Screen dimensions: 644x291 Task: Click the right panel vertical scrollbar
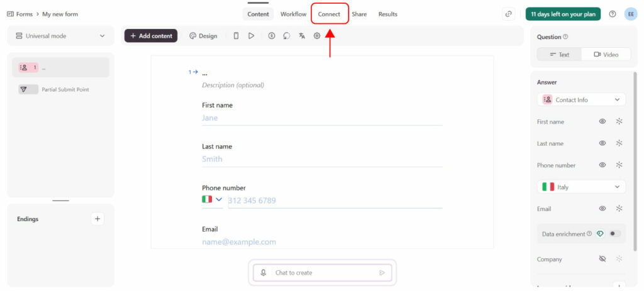coord(636,162)
